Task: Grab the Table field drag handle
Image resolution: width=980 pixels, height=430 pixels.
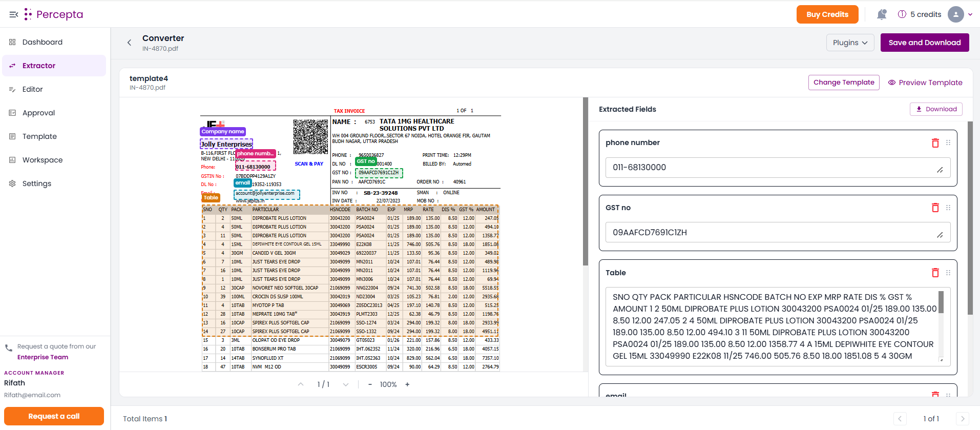Action: (x=948, y=273)
